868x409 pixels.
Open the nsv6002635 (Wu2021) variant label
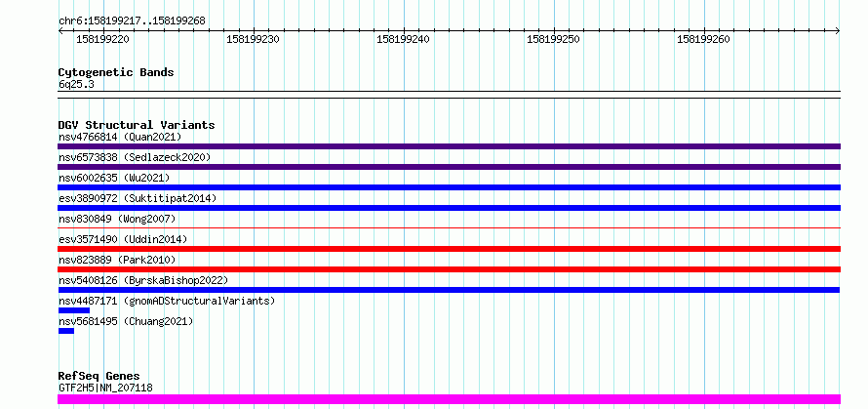[114, 178]
